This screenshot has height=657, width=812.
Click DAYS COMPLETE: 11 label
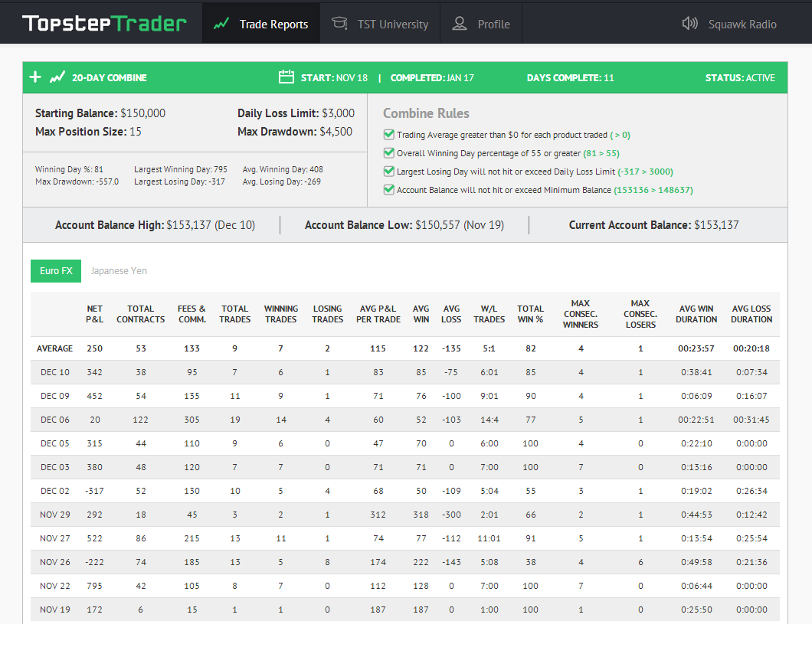point(570,77)
